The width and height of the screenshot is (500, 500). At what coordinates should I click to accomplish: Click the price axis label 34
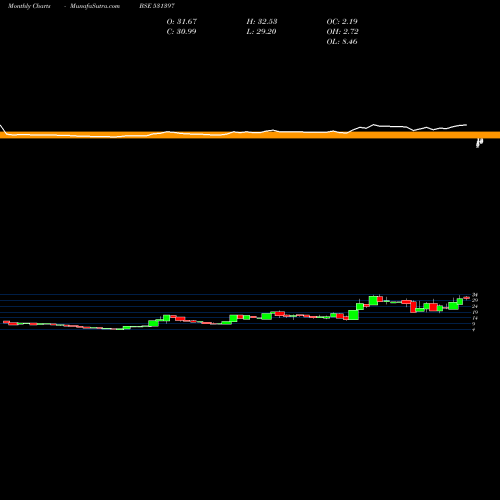[475, 295]
